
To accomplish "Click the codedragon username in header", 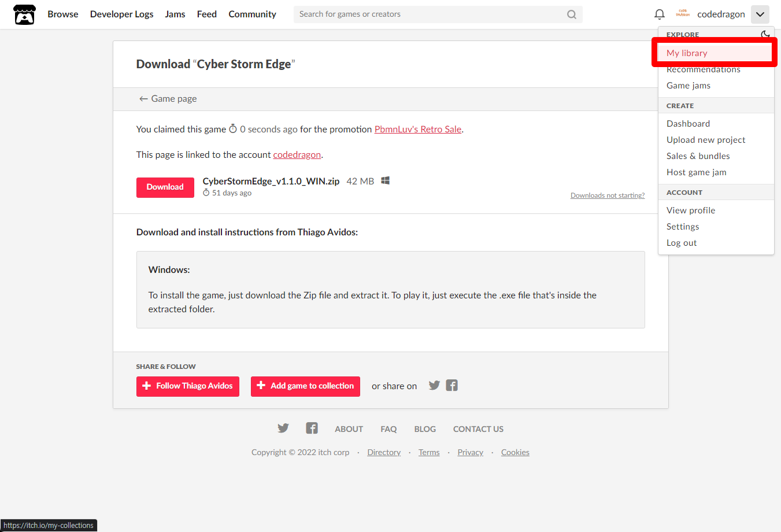I will (721, 14).
